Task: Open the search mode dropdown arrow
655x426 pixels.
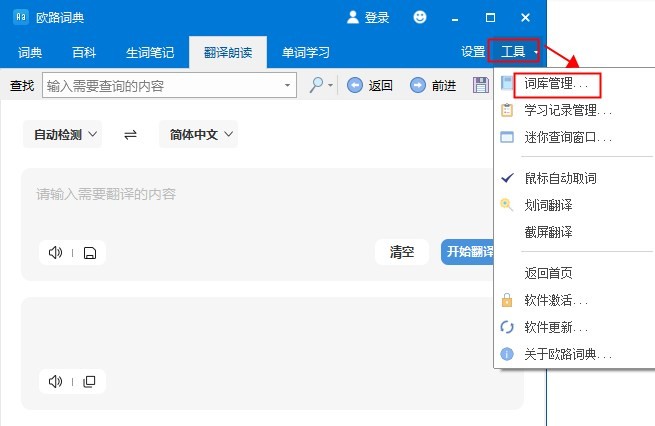Action: point(330,86)
